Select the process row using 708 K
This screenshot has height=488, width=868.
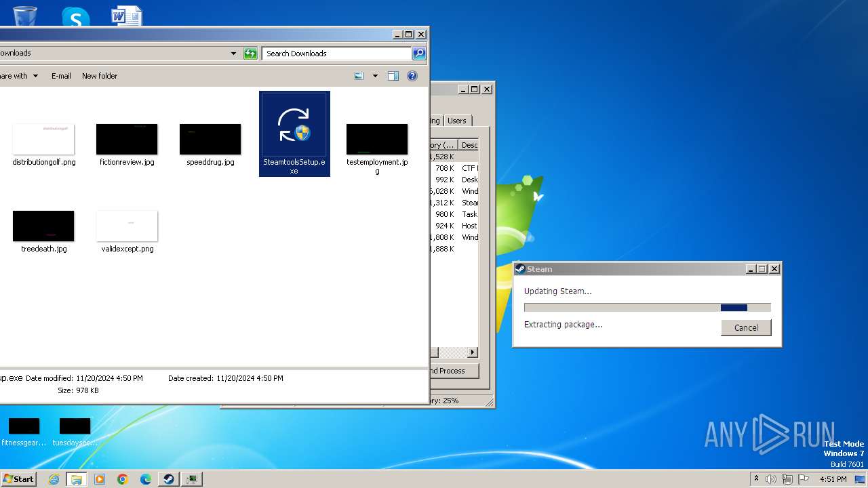[454, 168]
